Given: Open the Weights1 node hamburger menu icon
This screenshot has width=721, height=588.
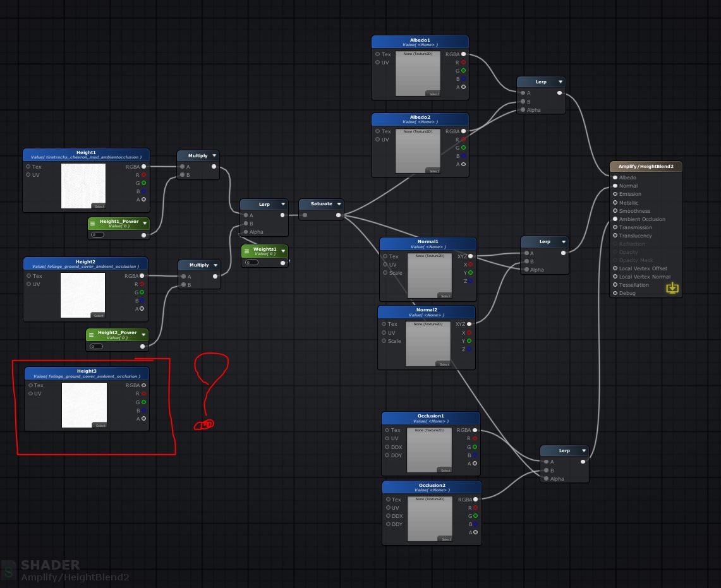Looking at the screenshot, I should coord(246,251).
